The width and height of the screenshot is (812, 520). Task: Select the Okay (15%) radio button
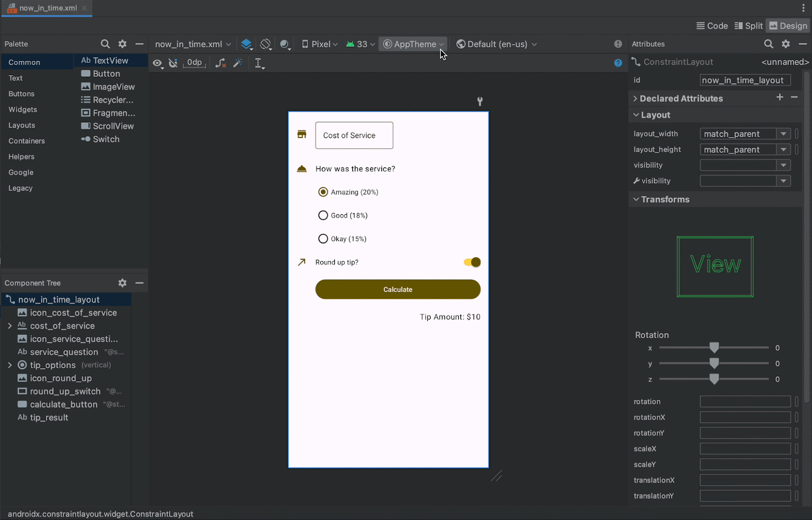coord(323,239)
